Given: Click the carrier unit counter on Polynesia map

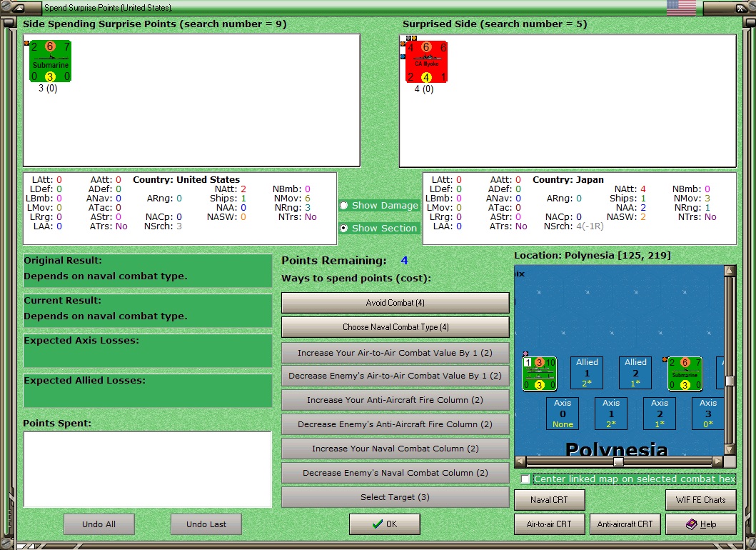Looking at the screenshot, I should tap(540, 374).
